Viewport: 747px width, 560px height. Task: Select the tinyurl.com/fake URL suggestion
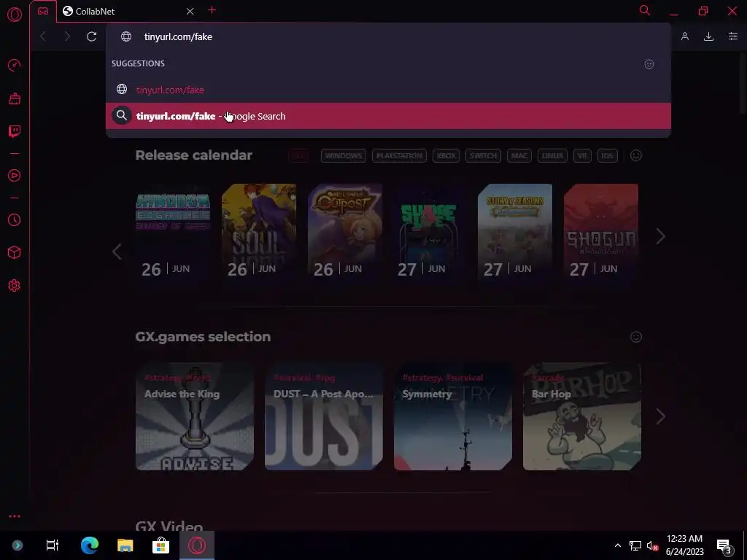pyautogui.click(x=388, y=90)
